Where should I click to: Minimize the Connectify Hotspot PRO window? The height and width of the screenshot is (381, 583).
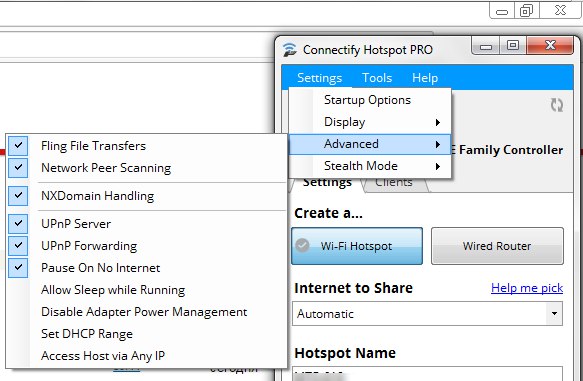click(x=486, y=46)
